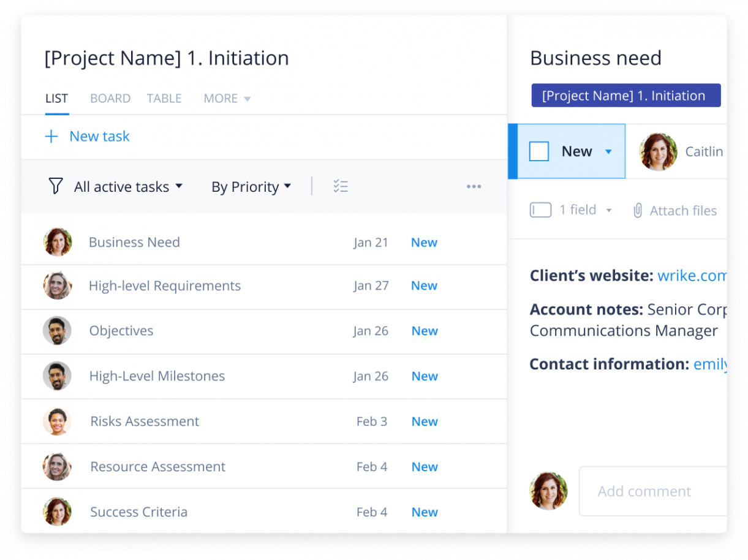This screenshot has height=560, width=748.
Task: Open the High-Level Milestones task
Action: point(157,376)
